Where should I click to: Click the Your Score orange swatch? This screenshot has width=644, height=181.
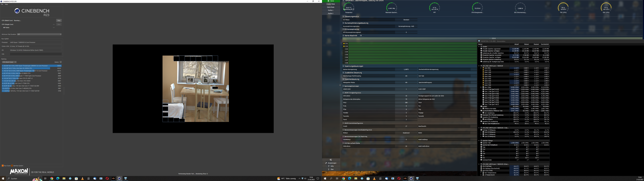(x=3, y=166)
